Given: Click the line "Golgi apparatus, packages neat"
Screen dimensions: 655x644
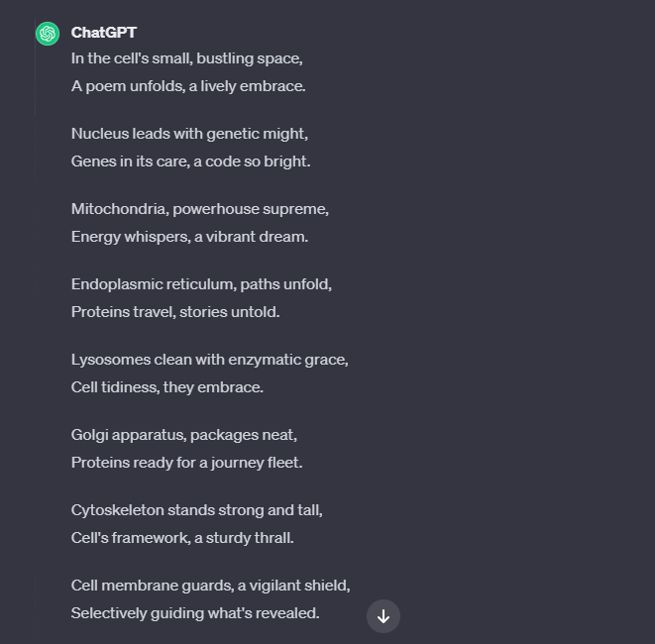Looking at the screenshot, I should click(184, 435).
